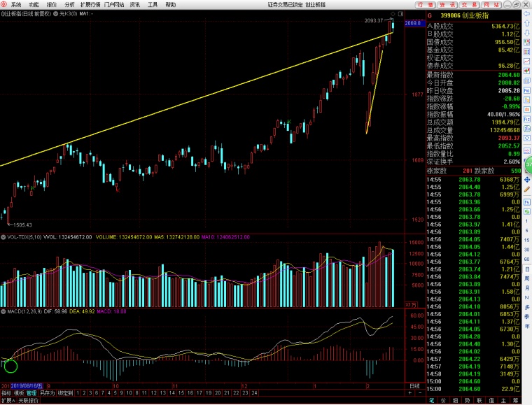Click the 另存为 button in the bottom bar
The image size is (532, 405).
click(x=48, y=393)
